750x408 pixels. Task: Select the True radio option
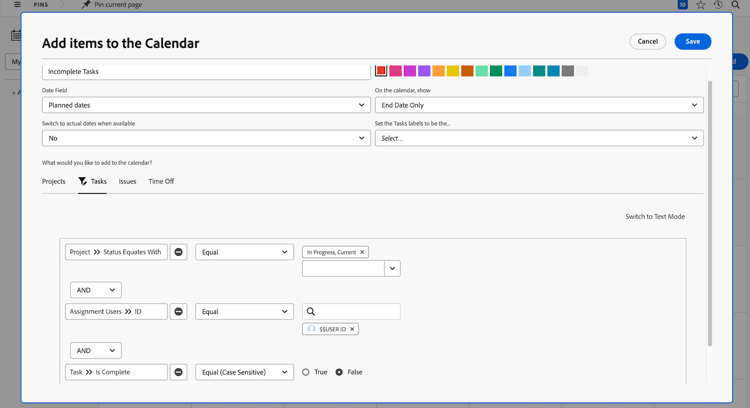coord(306,372)
